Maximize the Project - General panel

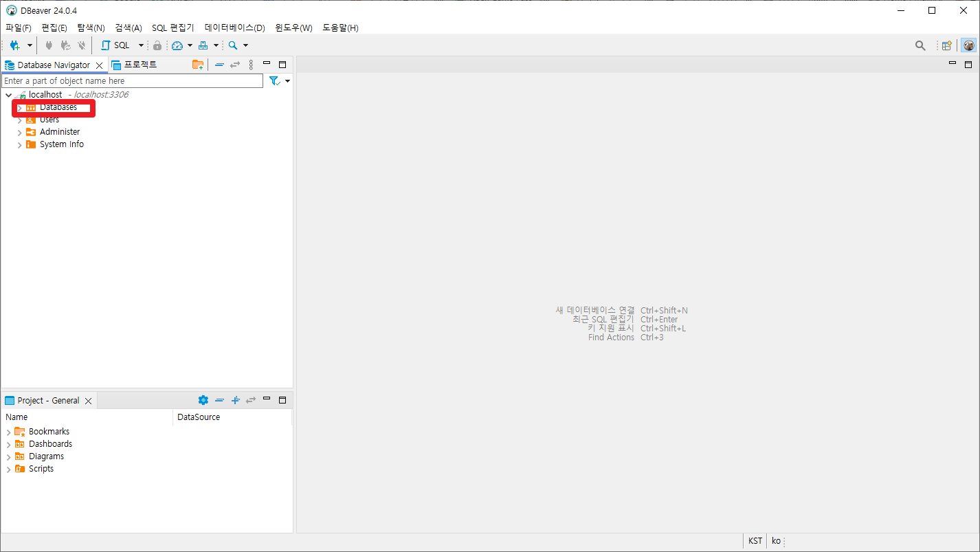(282, 400)
